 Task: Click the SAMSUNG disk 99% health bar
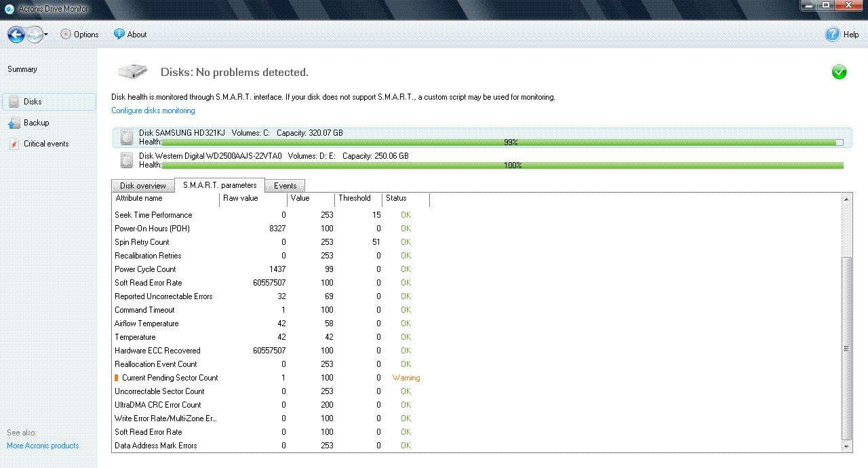point(502,142)
